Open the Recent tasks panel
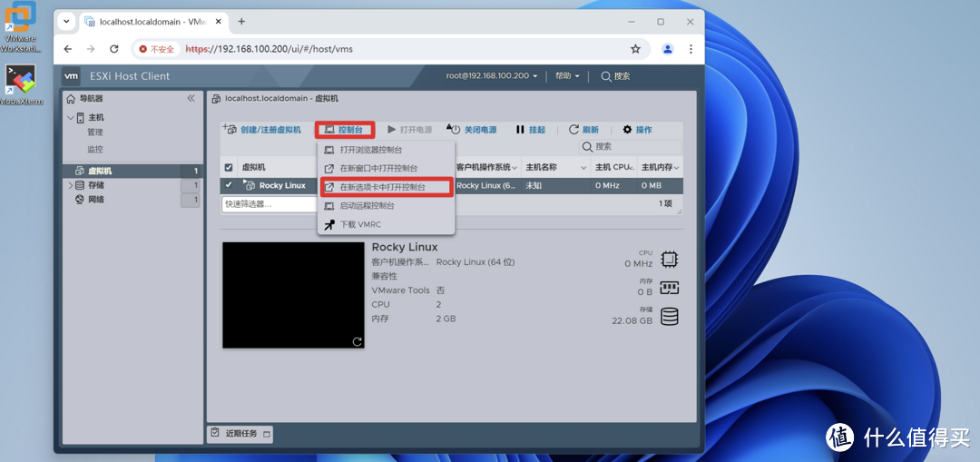This screenshot has width=980, height=462. [x=240, y=433]
